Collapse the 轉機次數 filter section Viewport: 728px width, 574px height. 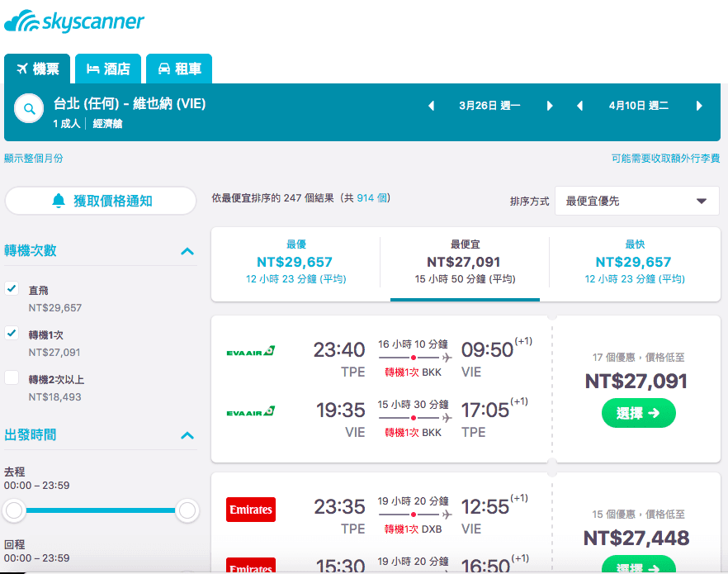[187, 251]
